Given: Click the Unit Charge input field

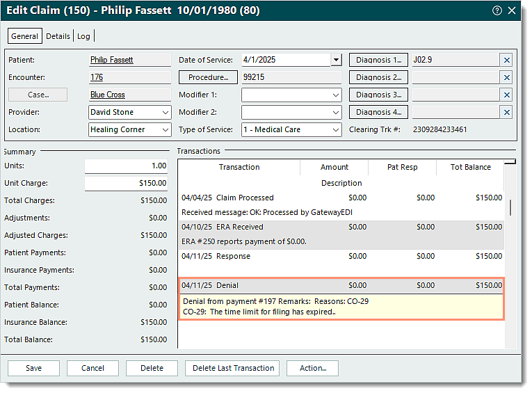Looking at the screenshot, I should click(x=126, y=183).
